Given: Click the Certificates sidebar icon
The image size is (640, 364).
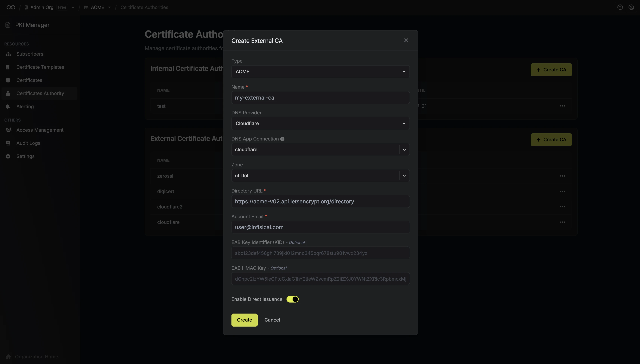Looking at the screenshot, I should (8, 80).
